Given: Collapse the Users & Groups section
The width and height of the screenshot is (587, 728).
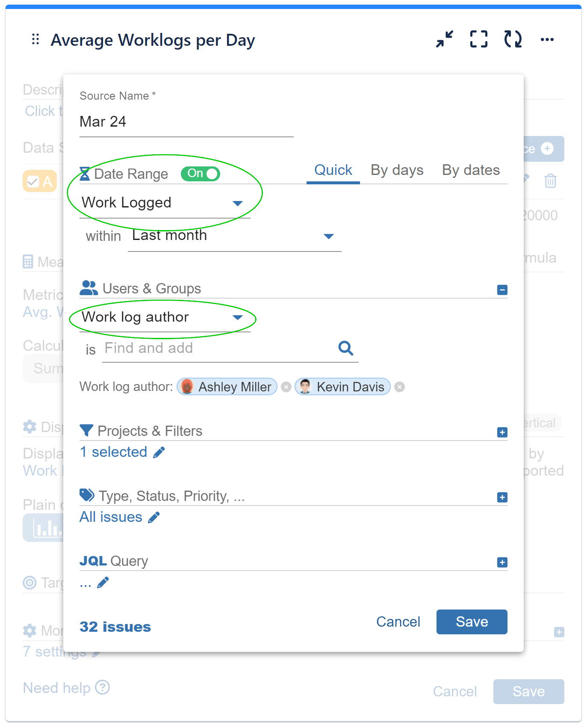Looking at the screenshot, I should click(501, 290).
